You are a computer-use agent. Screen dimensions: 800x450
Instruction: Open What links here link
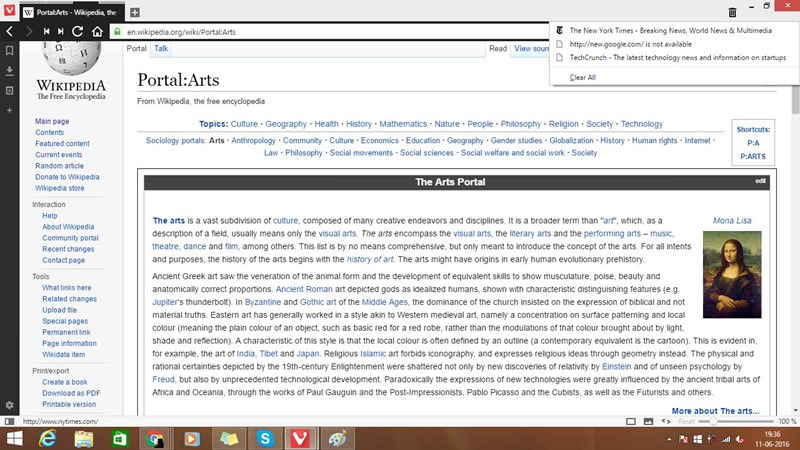point(67,288)
